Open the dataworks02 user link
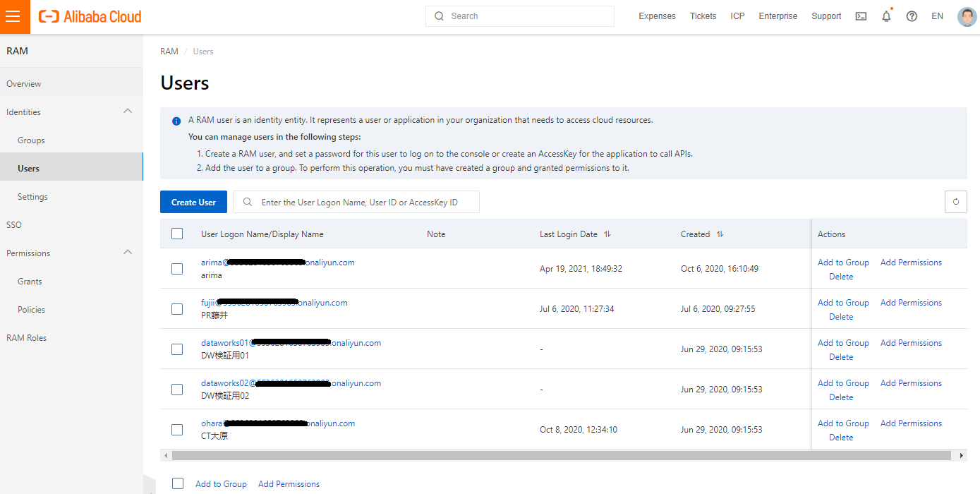980x494 pixels. pyautogui.click(x=291, y=383)
